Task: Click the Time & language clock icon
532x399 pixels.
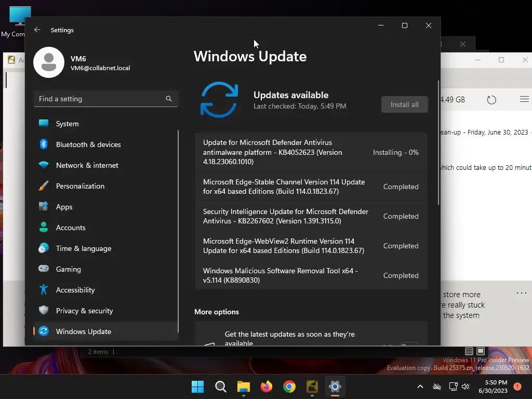Action: 44,248
